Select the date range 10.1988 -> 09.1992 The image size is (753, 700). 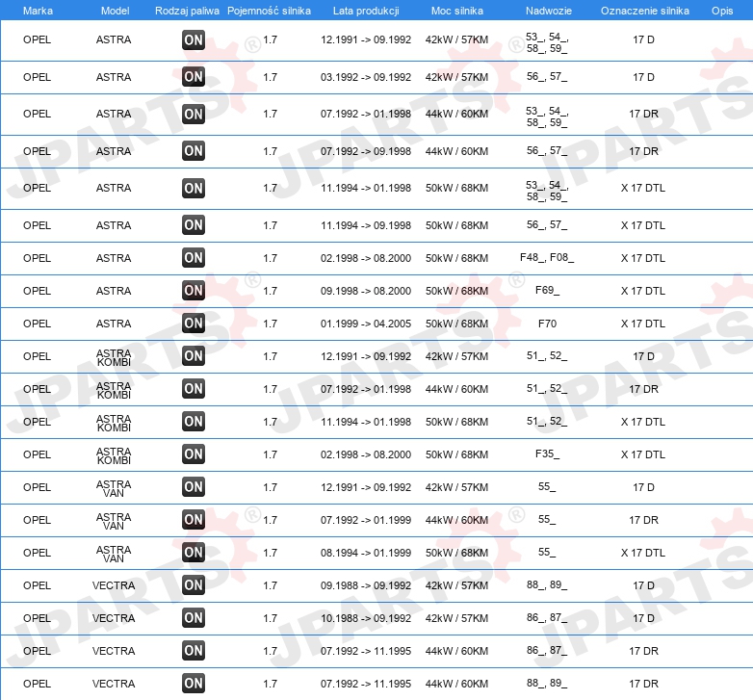[366, 618]
